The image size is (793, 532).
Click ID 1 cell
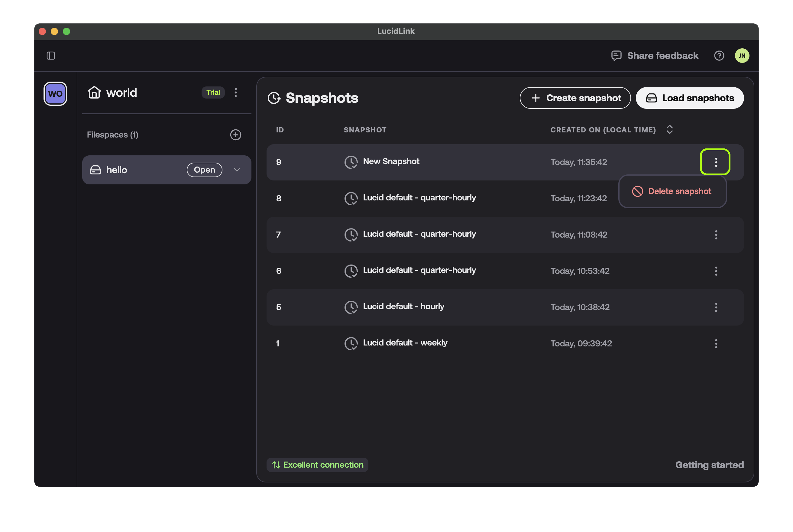pos(278,344)
